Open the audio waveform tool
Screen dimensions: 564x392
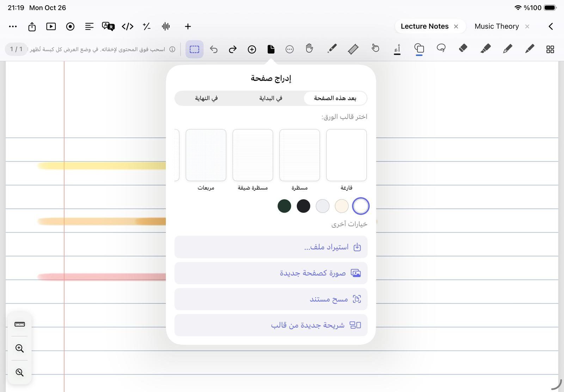[x=166, y=26]
